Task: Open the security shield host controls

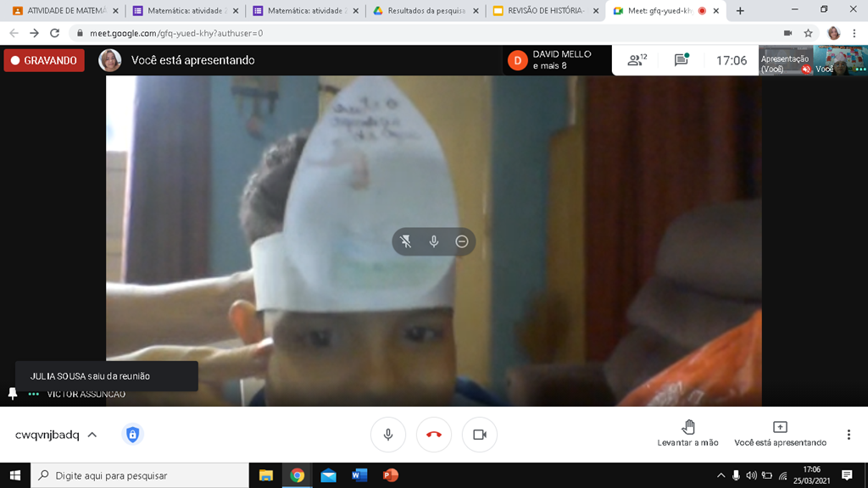Action: (x=132, y=435)
